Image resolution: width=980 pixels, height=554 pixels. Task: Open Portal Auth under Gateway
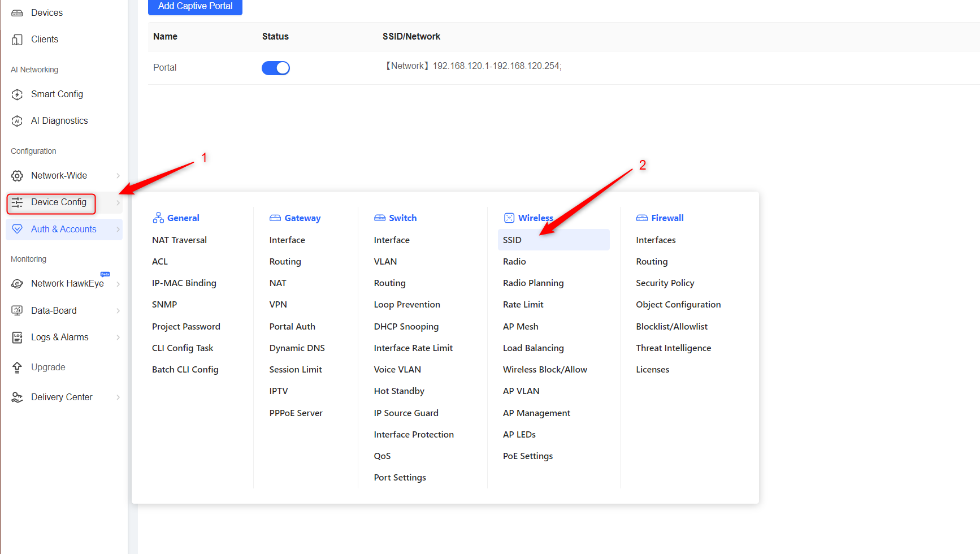pyautogui.click(x=292, y=326)
